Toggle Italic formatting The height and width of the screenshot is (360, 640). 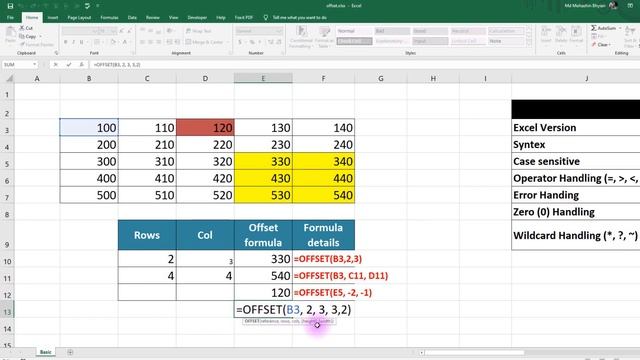tap(73, 42)
